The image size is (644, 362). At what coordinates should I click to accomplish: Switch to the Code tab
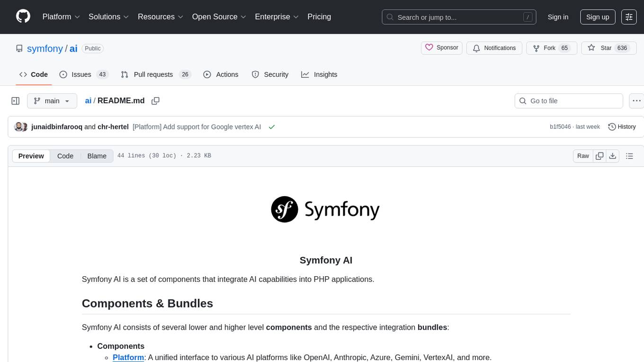34,74
